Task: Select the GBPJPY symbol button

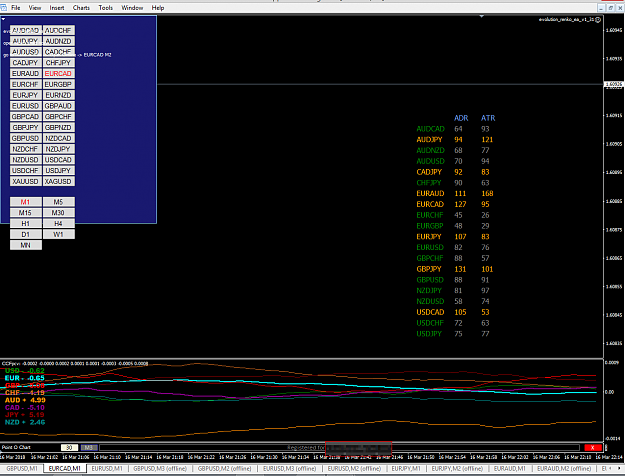Action: [x=26, y=128]
